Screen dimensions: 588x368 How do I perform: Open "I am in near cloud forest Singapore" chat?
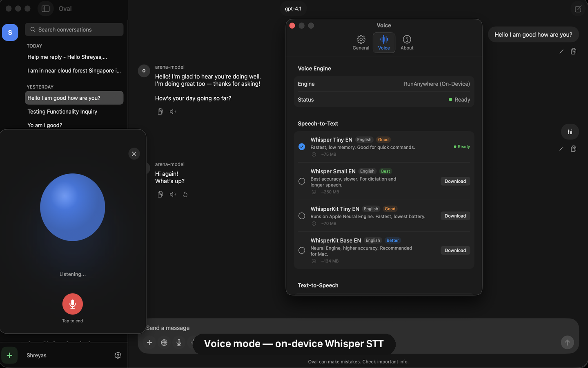(x=74, y=71)
